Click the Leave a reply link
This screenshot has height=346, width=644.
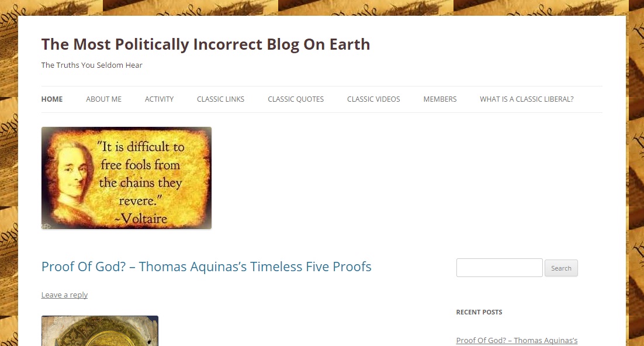(64, 295)
